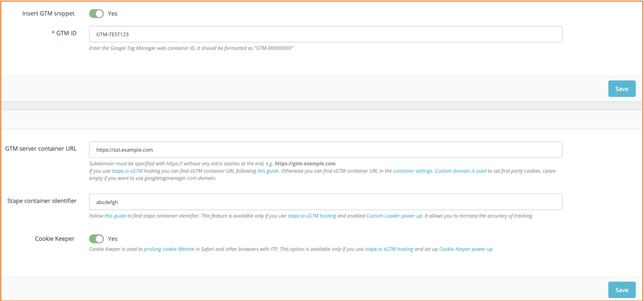The image size is (644, 301).
Task: Open the Cookie Keeper power up link
Action: (x=466, y=249)
